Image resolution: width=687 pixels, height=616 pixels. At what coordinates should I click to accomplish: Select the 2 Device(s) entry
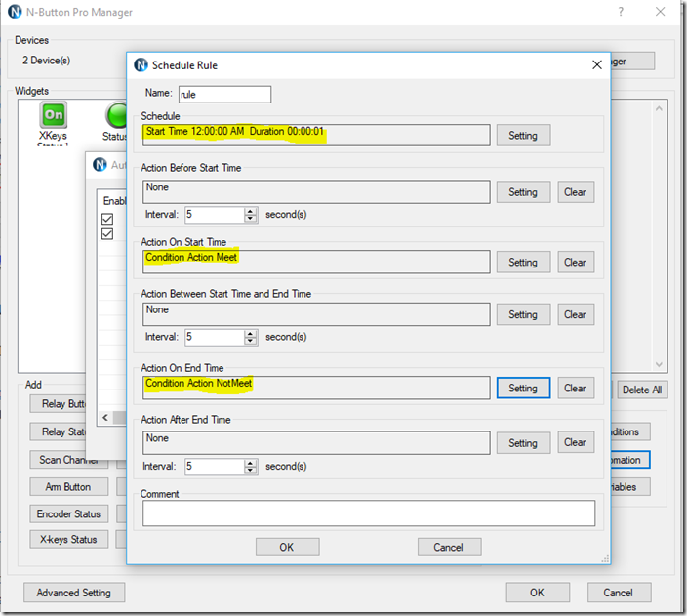(x=47, y=61)
